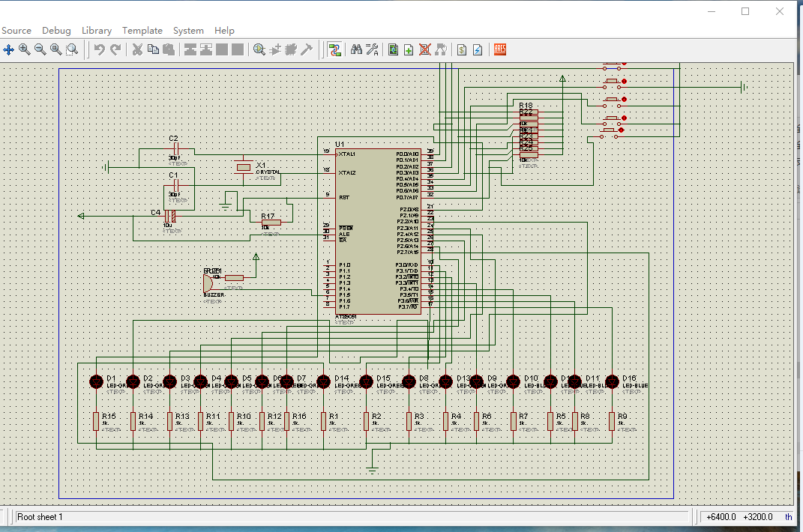Click the block copy icon

190,49
